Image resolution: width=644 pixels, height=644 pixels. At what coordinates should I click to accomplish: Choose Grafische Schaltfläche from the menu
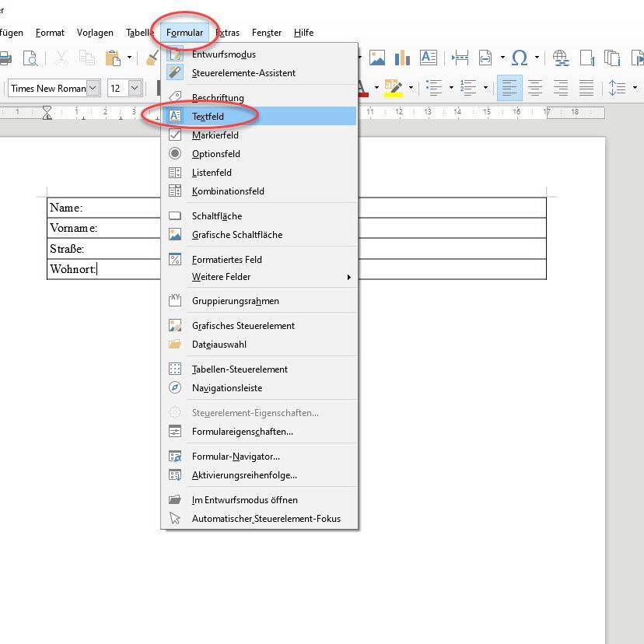259,235
